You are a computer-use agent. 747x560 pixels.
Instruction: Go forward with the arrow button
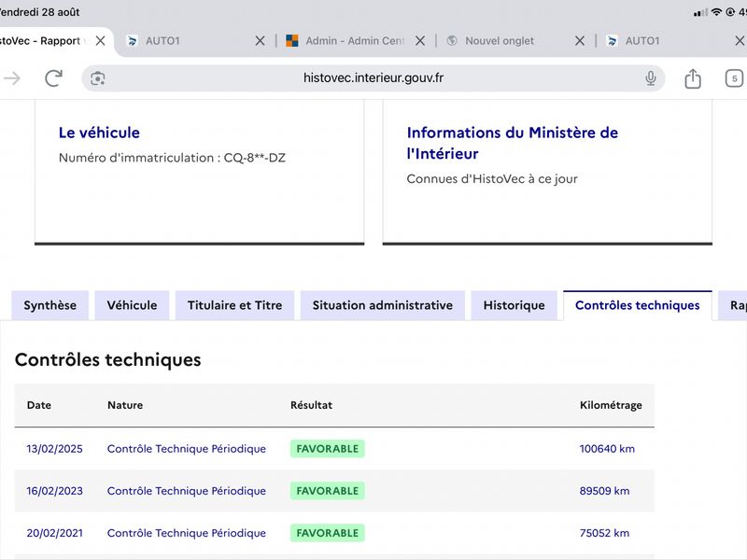coord(12,78)
